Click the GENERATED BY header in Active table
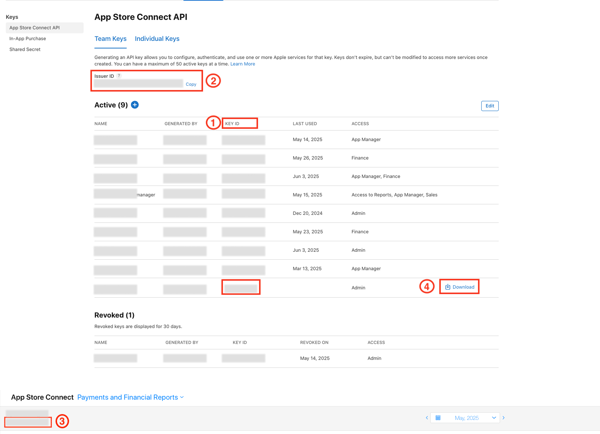This screenshot has width=600, height=434. click(x=181, y=124)
